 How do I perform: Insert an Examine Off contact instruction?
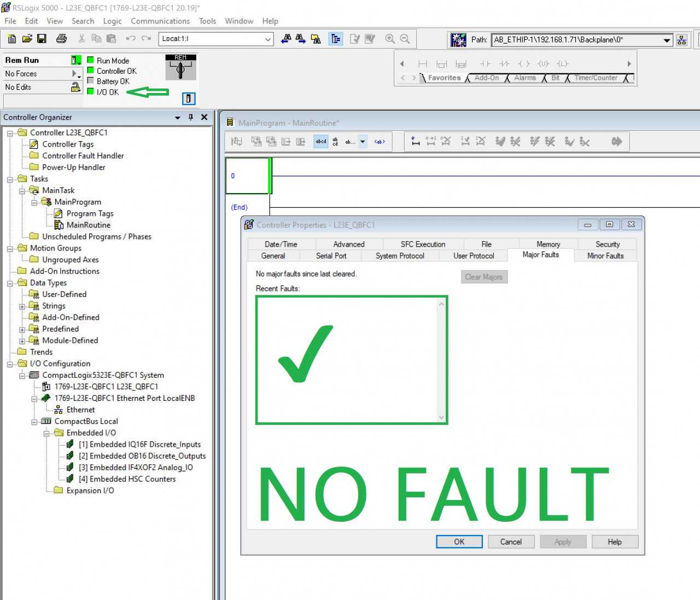(504, 64)
